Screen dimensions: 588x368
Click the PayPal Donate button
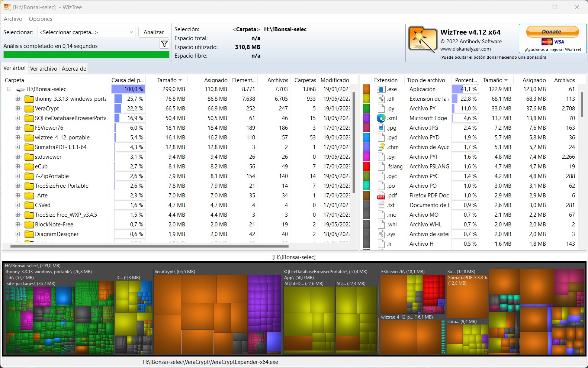tap(552, 32)
